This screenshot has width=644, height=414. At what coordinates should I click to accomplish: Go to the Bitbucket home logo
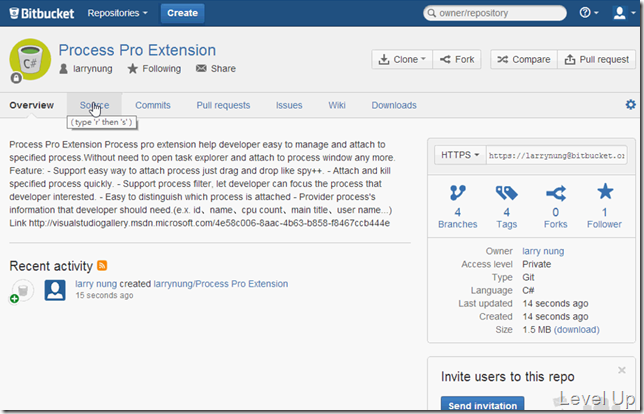(x=41, y=13)
